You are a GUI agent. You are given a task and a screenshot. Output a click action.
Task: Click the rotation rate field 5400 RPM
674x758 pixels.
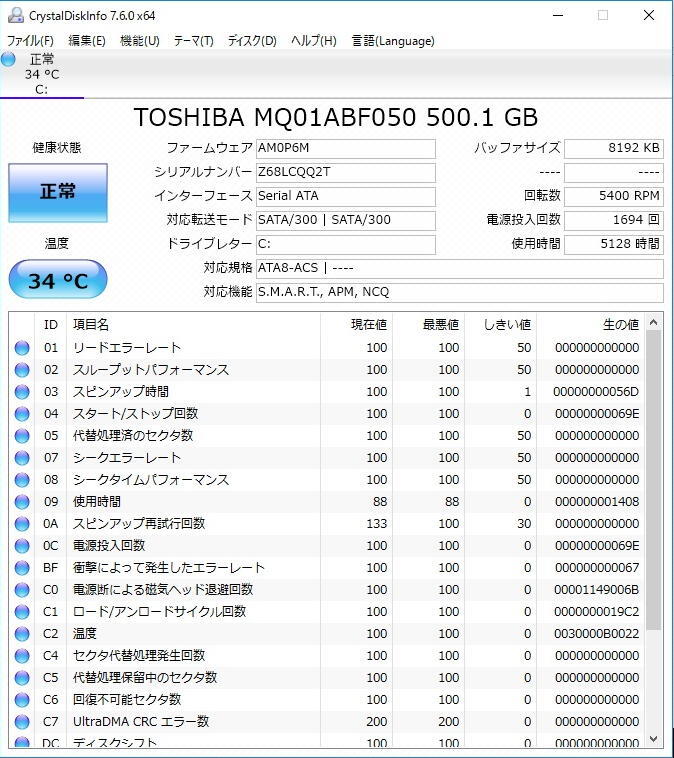click(614, 196)
